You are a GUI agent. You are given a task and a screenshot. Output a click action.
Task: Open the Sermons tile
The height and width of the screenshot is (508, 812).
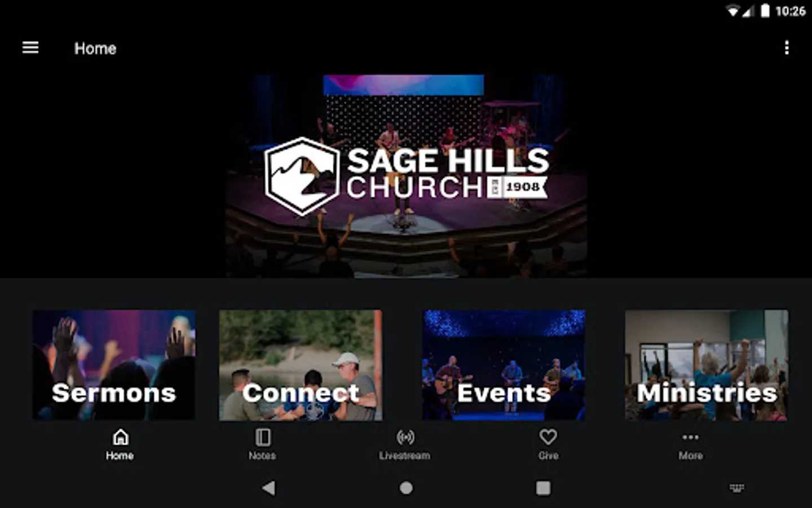click(114, 365)
